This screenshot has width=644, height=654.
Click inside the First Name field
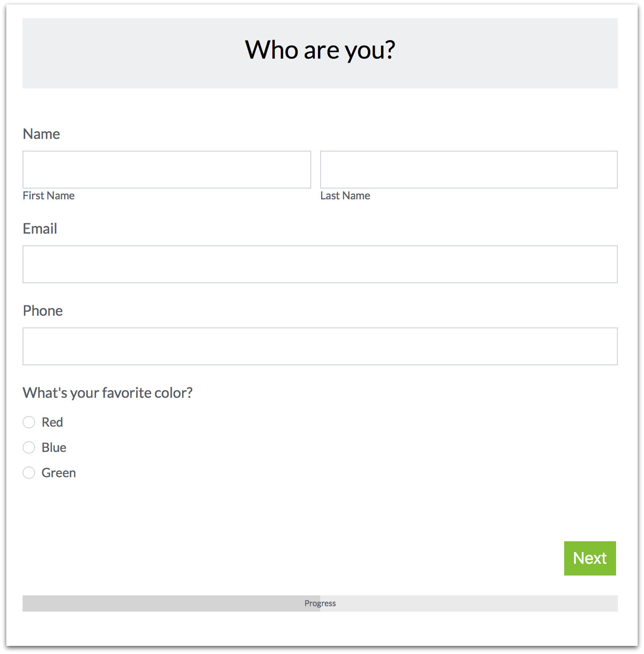coord(166,170)
